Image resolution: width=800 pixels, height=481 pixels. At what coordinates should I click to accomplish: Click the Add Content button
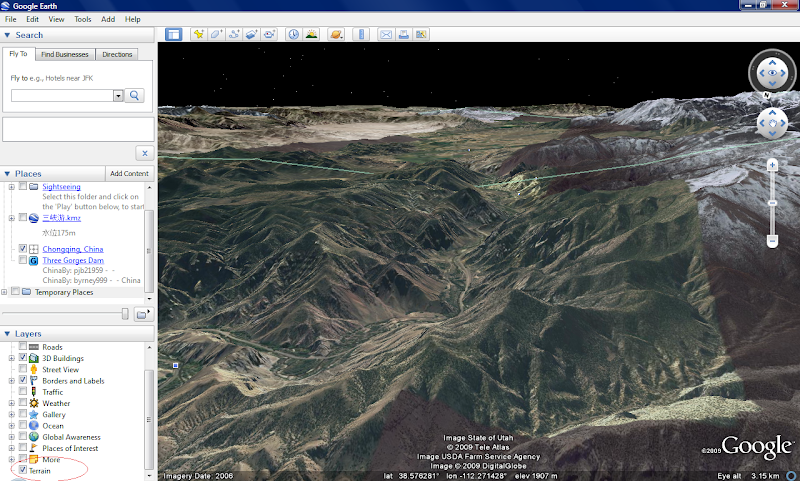pos(130,173)
